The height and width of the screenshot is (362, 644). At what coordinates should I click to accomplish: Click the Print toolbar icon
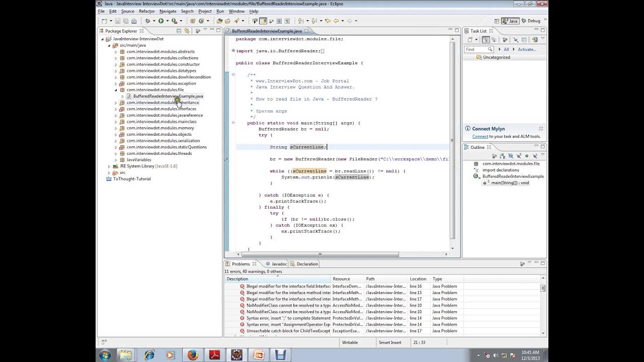(134, 21)
